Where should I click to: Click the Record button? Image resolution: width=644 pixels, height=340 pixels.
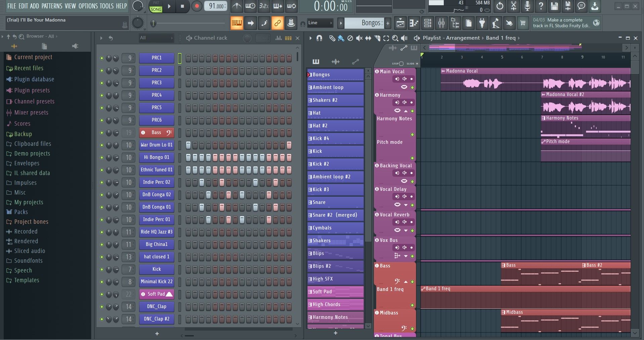pyautogui.click(x=197, y=6)
